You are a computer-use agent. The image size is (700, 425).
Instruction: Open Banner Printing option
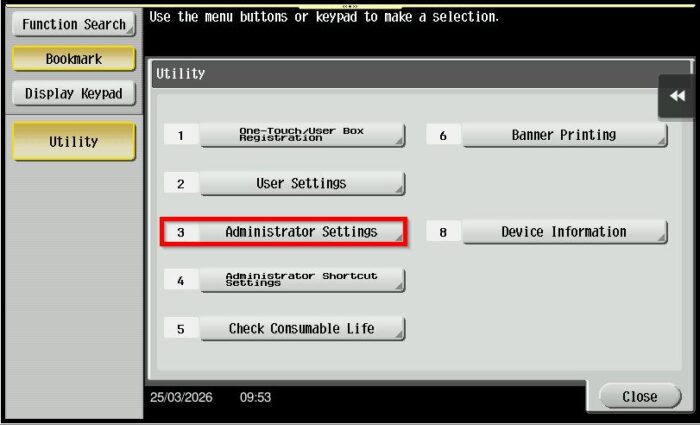(564, 135)
